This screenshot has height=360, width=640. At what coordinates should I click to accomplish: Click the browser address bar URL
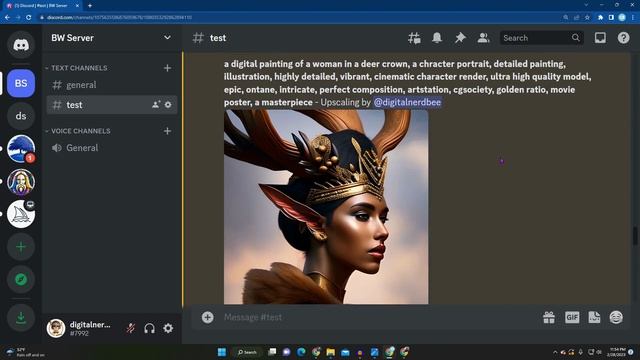pyautogui.click(x=119, y=18)
